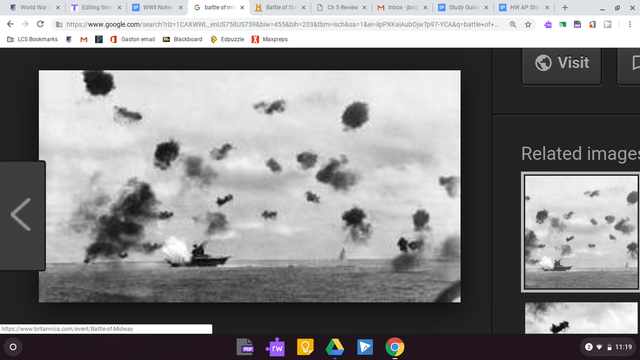Open Google Keep lightbulb app on the shelf
The image size is (640, 360).
click(305, 347)
